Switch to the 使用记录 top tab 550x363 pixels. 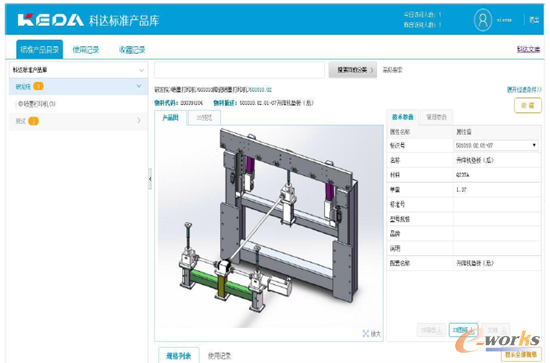click(x=86, y=50)
